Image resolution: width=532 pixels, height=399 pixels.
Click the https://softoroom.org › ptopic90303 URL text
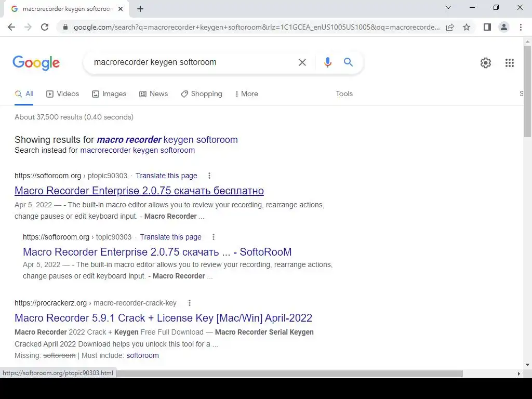[x=71, y=176]
